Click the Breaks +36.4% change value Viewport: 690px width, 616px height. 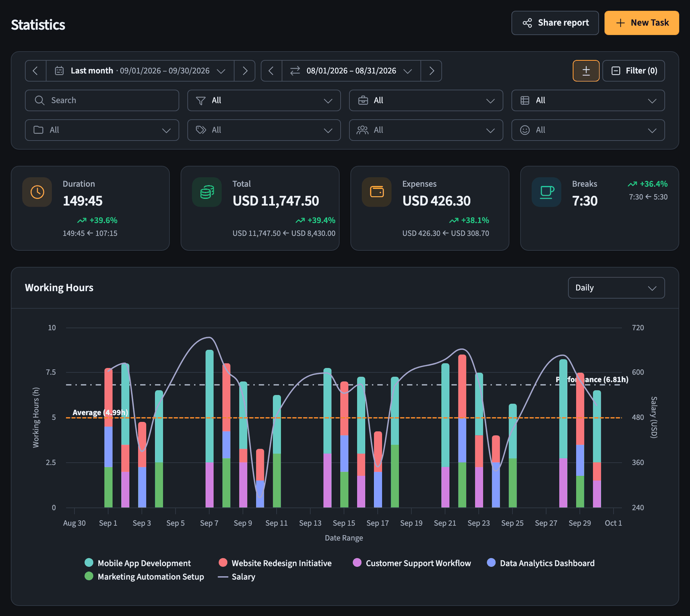click(648, 184)
